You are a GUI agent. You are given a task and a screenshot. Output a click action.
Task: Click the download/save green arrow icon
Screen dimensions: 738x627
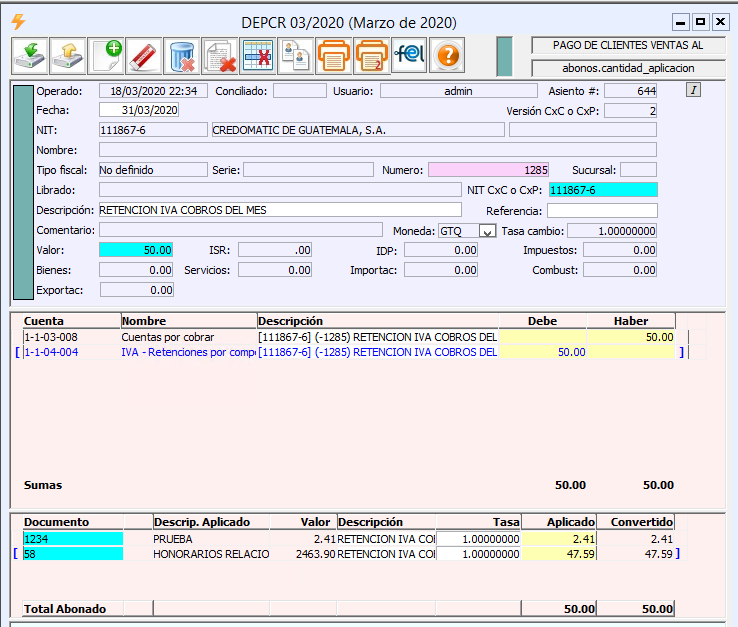point(30,56)
